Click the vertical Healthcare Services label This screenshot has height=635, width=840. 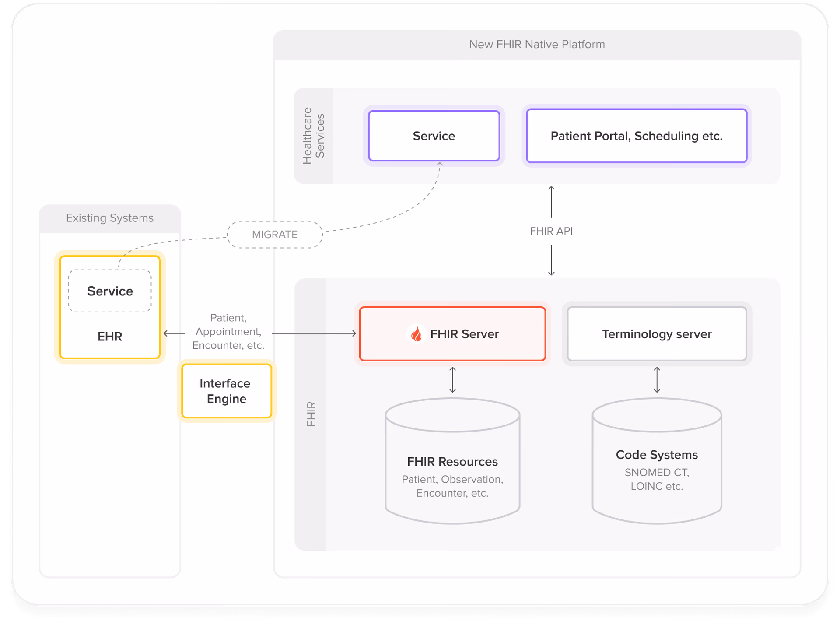click(x=313, y=136)
